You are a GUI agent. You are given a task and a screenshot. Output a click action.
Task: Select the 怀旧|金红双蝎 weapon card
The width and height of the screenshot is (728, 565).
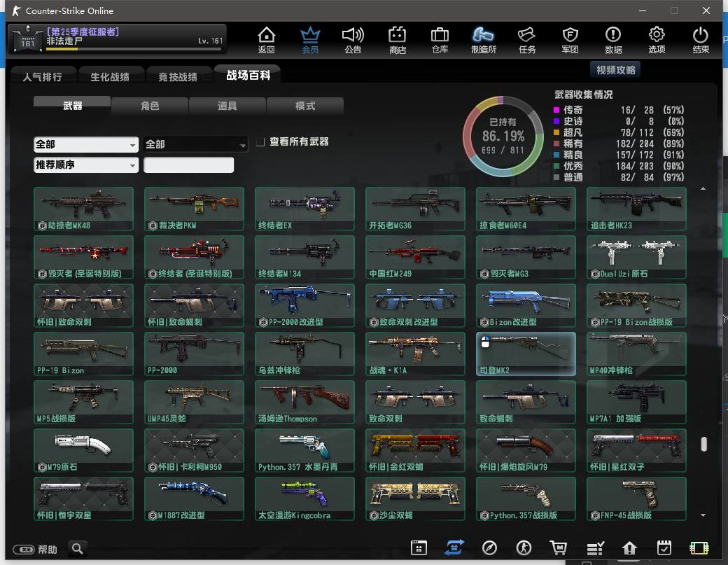pyautogui.click(x=415, y=450)
